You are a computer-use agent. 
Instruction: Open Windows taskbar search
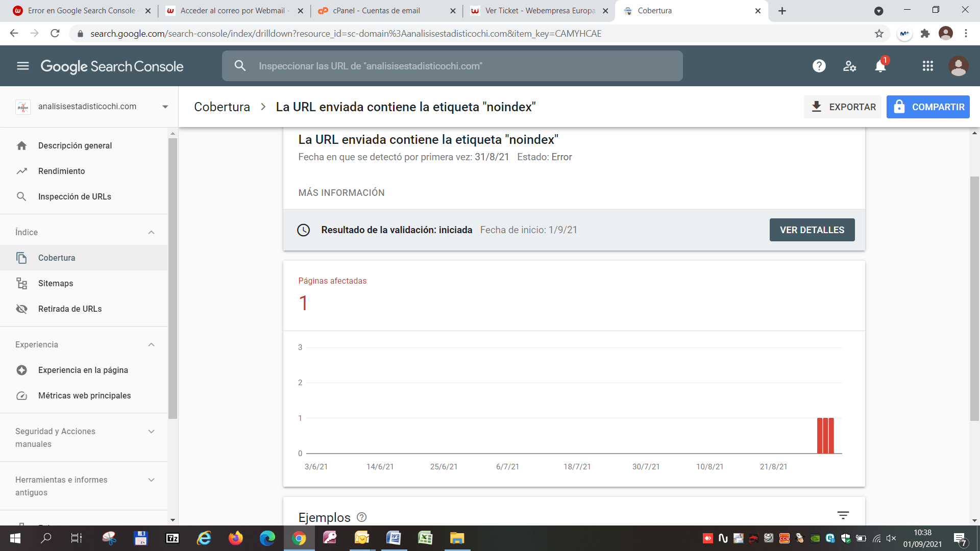pyautogui.click(x=46, y=538)
